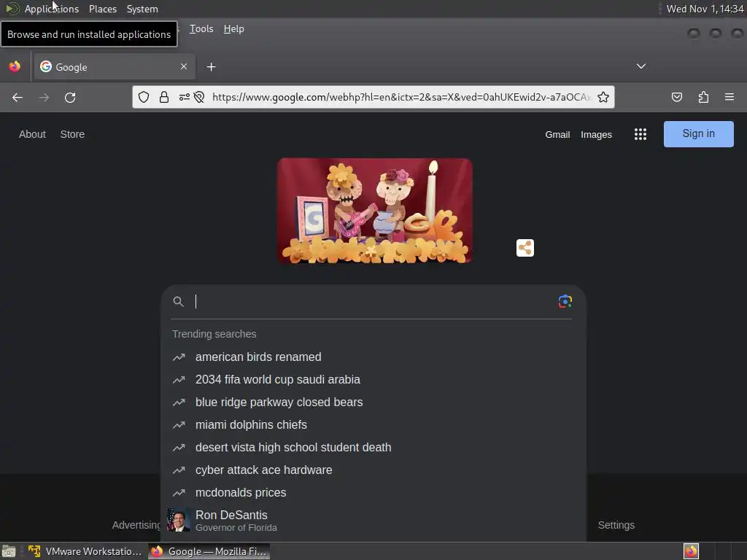Share the Google Doodle via share icon
Image resolution: width=747 pixels, height=560 pixels.
(x=525, y=248)
